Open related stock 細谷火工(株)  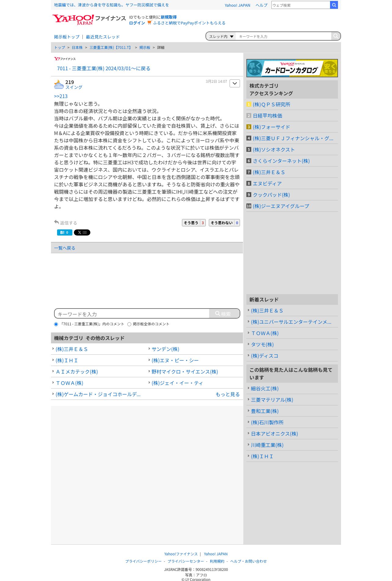point(265,389)
